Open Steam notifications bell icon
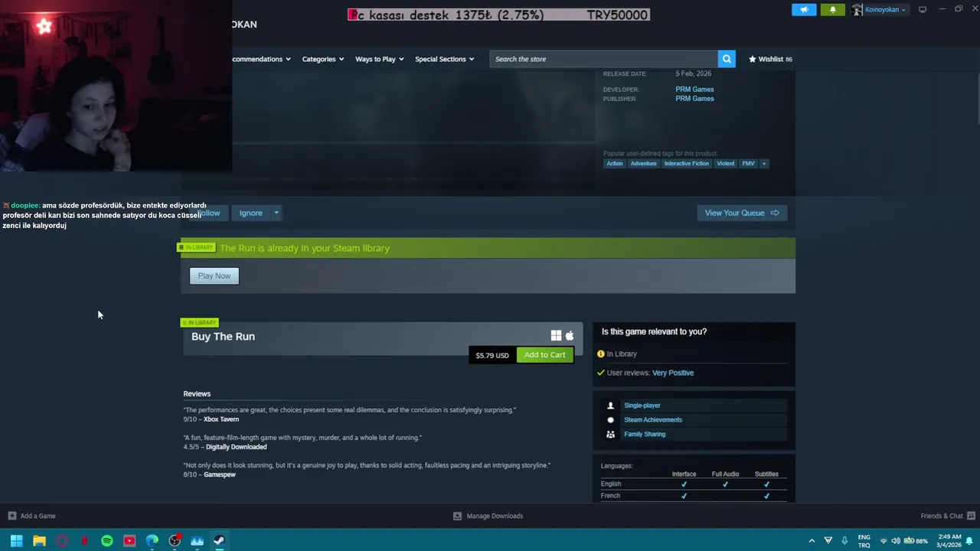The width and height of the screenshot is (980, 551). [833, 10]
